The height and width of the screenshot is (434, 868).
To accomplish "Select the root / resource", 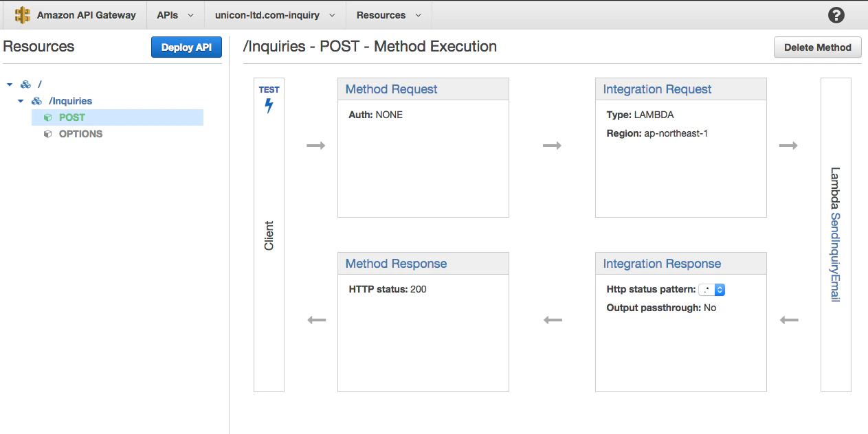I will (x=40, y=84).
